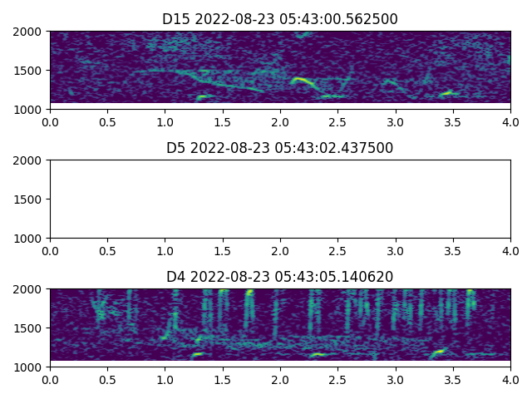This screenshot has height=399, width=532.
Task: Click the D5 plot title text
Action: pyautogui.click(x=280, y=148)
